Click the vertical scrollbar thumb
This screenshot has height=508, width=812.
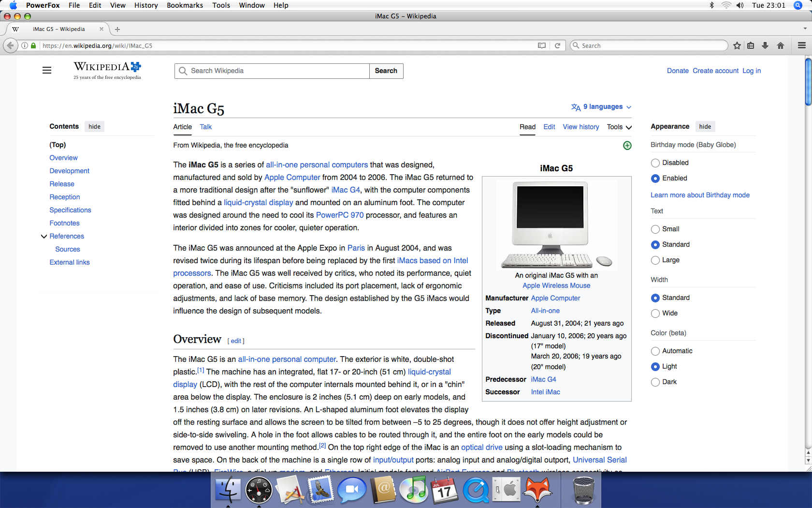(808, 81)
